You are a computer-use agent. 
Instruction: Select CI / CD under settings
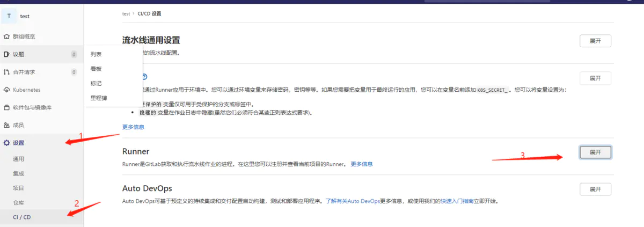click(x=22, y=217)
